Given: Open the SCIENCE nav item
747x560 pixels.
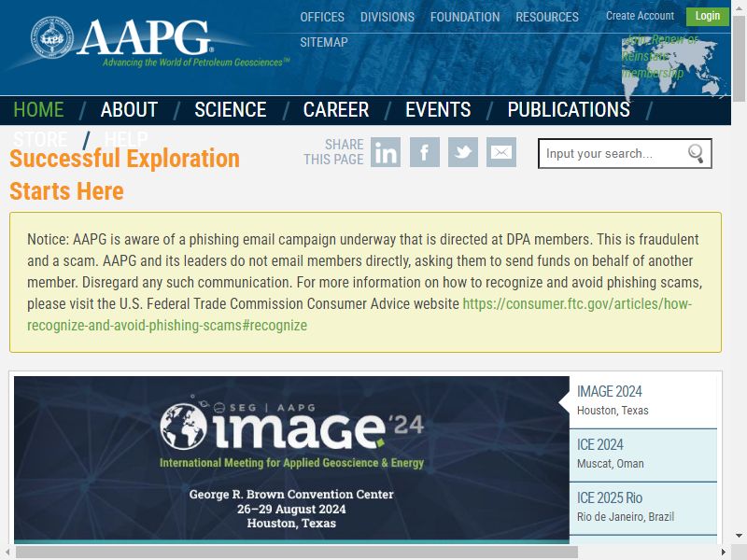Looking at the screenshot, I should (231, 110).
